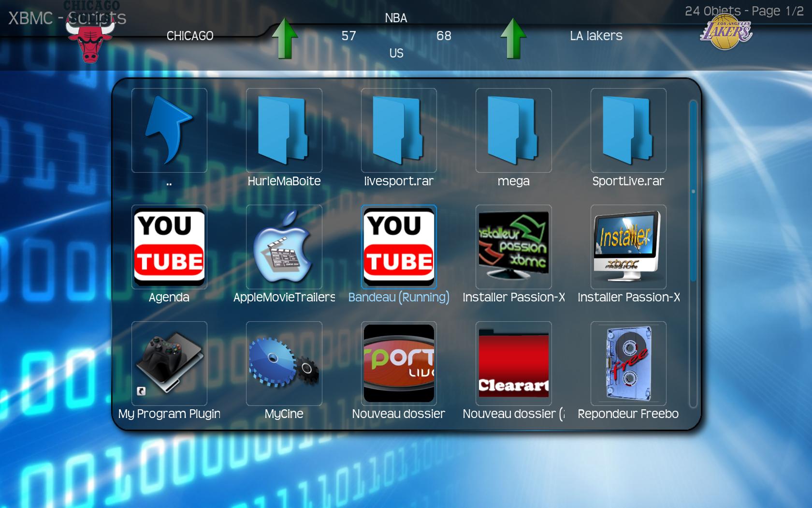The width and height of the screenshot is (812, 508).
Task: Open the livesport.rar folder icon
Action: click(x=399, y=130)
